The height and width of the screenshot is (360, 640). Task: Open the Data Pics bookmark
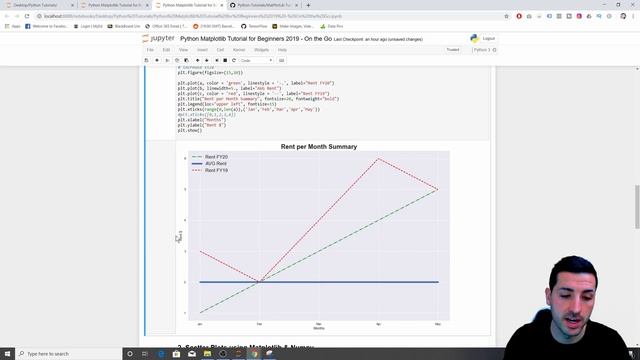pos(331,26)
